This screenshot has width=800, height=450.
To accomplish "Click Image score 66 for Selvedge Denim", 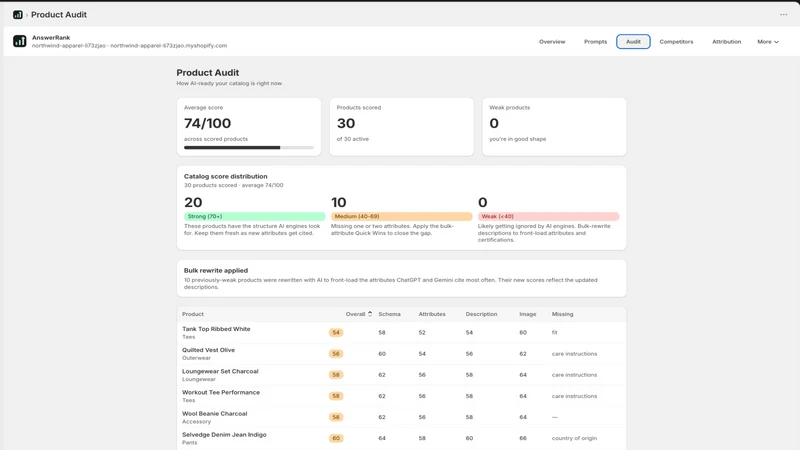I will point(523,438).
